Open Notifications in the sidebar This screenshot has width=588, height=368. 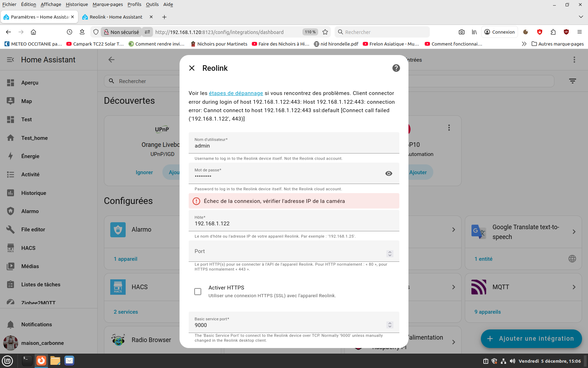pos(36,325)
